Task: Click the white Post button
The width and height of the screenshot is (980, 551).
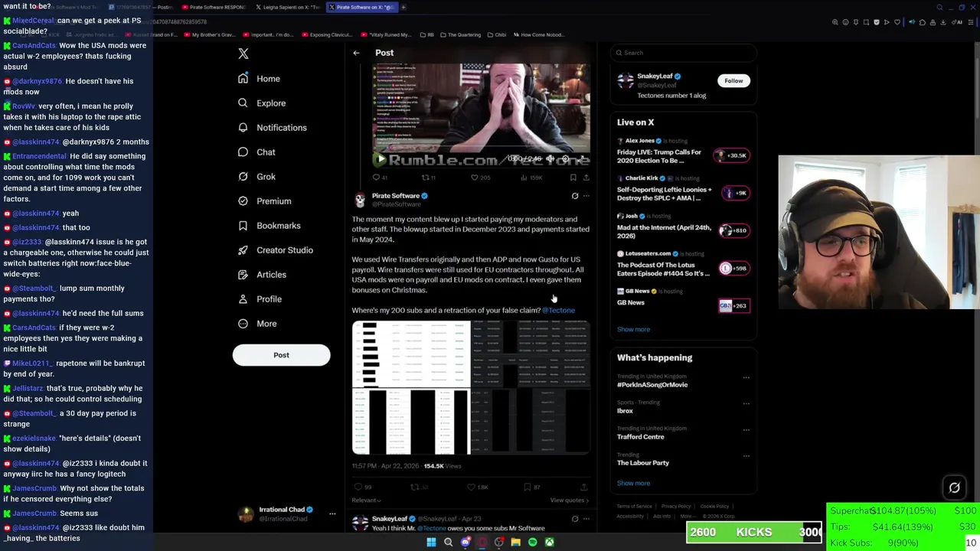Action: 281,355
